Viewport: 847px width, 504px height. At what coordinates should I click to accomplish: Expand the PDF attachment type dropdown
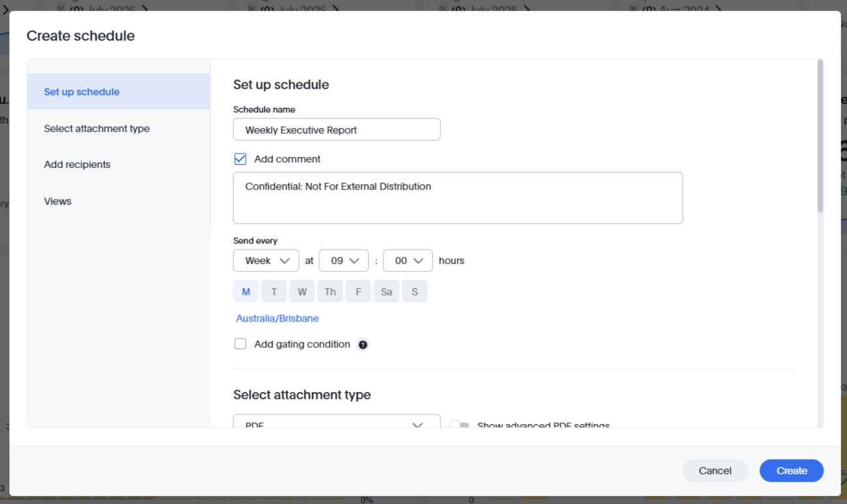tap(336, 424)
